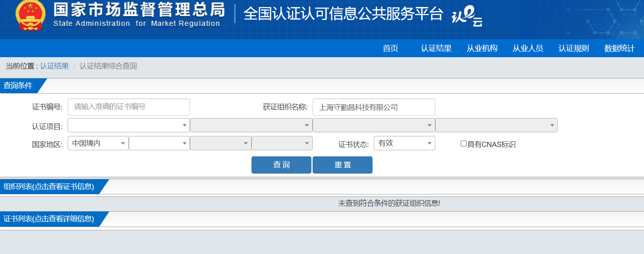Click the 获证组织名称 input field
644x254 pixels.
tap(374, 107)
